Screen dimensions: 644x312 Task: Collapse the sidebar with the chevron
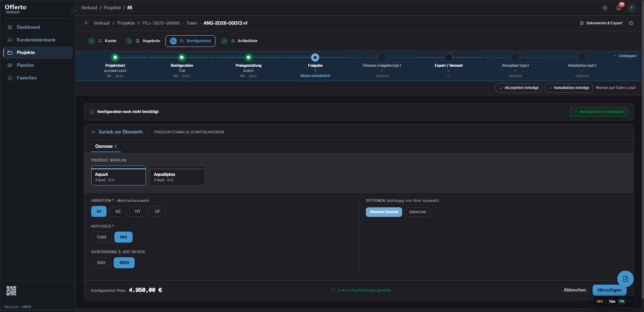click(74, 10)
